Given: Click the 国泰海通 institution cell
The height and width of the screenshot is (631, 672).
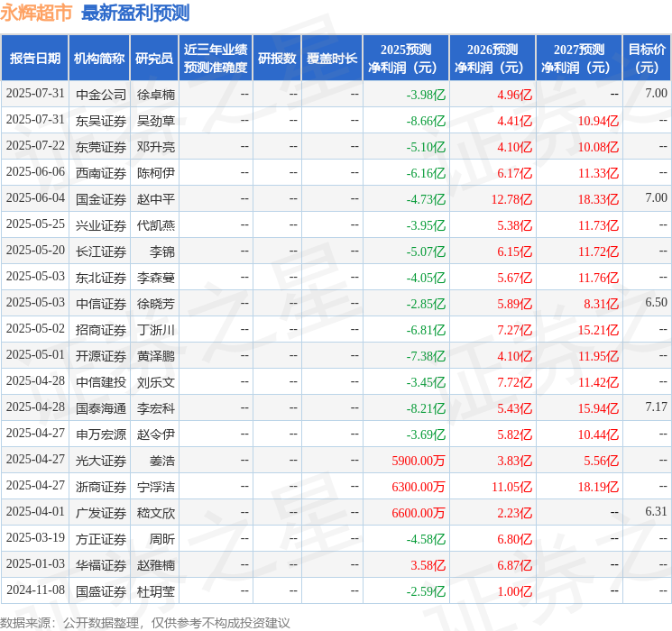Looking at the screenshot, I should [x=101, y=408].
